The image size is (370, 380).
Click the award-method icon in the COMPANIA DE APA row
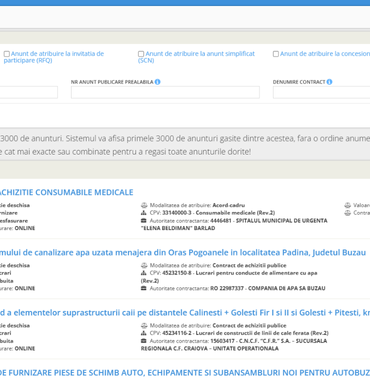click(x=144, y=265)
